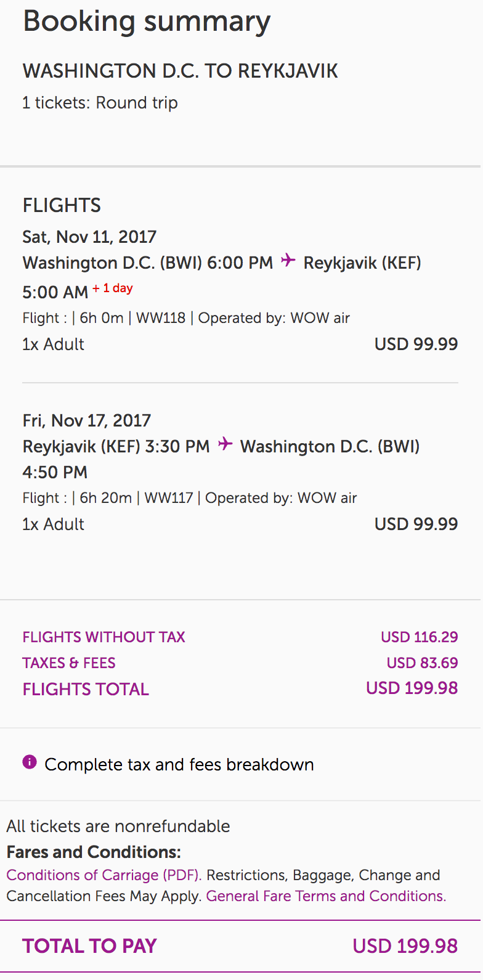Click the Booking summary heading
This screenshot has width=483, height=980.
pos(147,22)
